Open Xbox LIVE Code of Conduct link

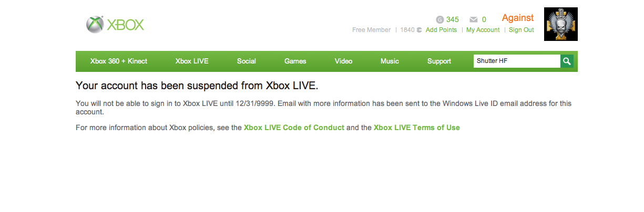click(294, 128)
